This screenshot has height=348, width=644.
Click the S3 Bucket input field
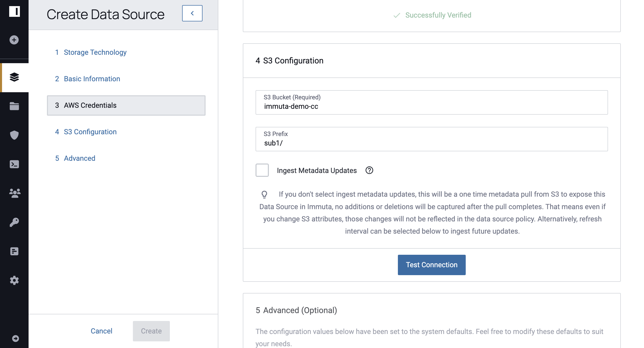click(432, 102)
